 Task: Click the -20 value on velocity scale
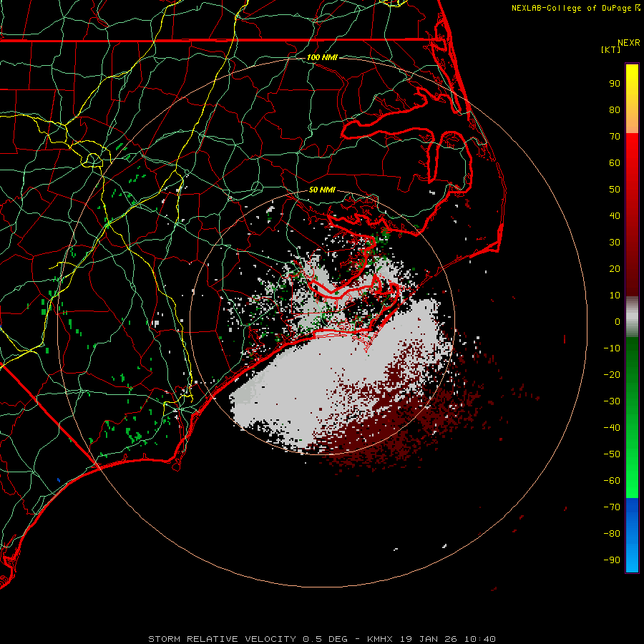pyautogui.click(x=612, y=374)
